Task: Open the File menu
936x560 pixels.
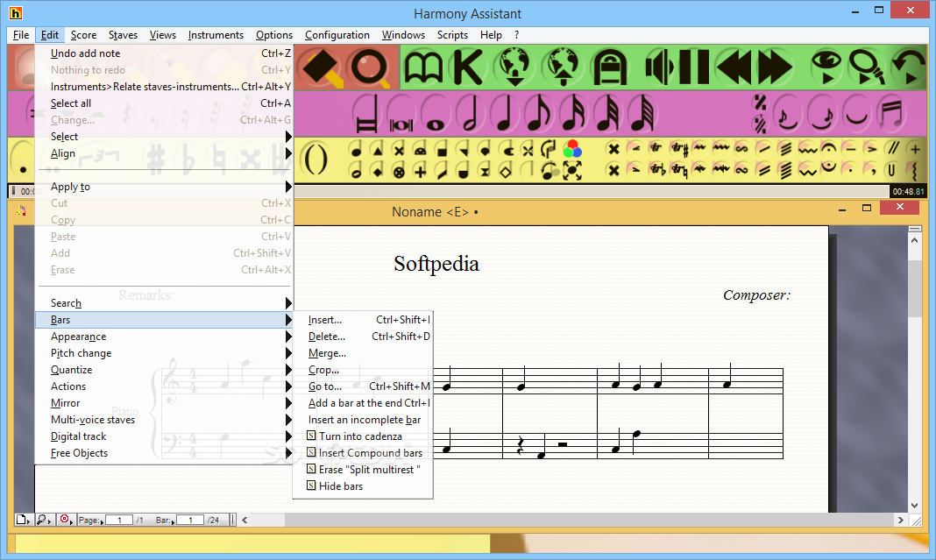Action: 21,35
